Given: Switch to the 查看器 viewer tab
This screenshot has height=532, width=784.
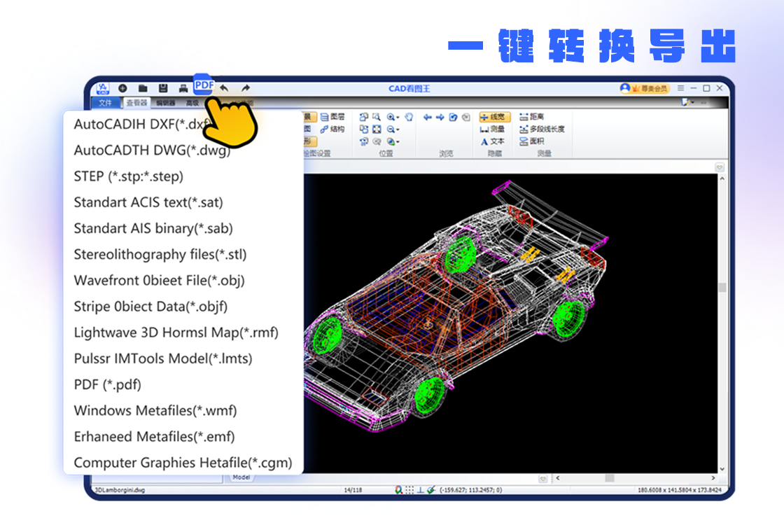Looking at the screenshot, I should [x=136, y=102].
